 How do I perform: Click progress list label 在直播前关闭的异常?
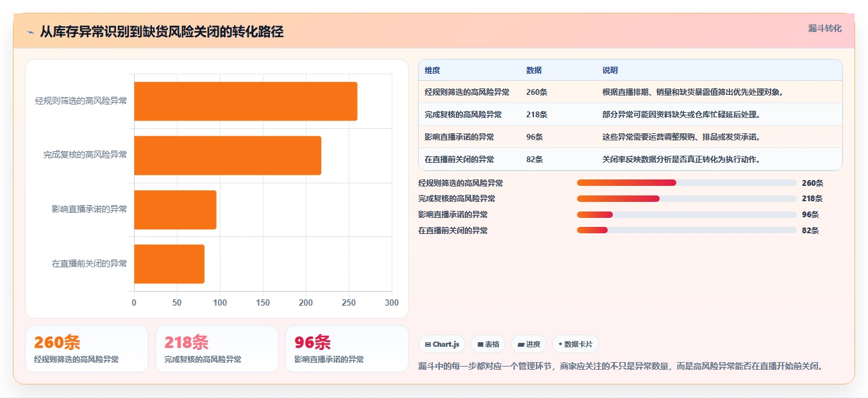click(x=453, y=230)
